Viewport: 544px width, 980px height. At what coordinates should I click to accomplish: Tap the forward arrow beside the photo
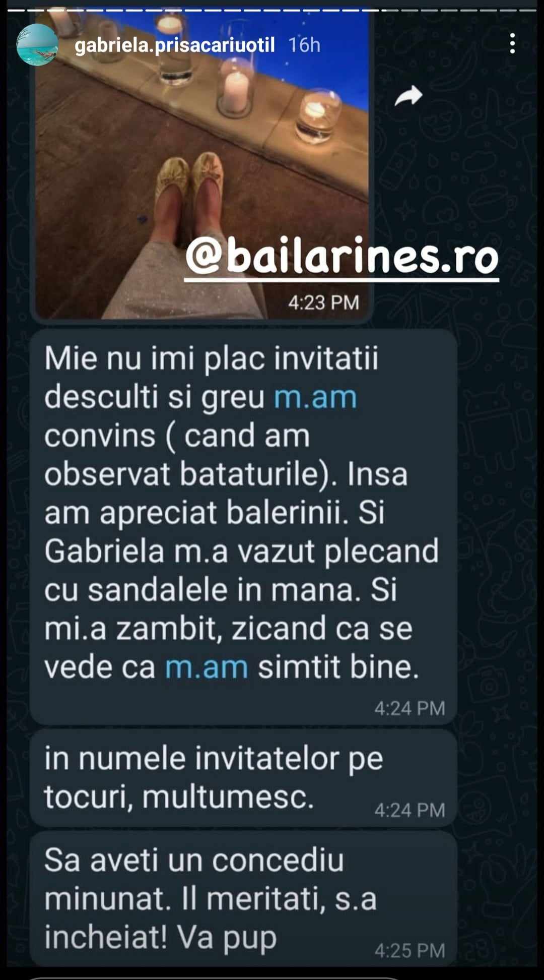pos(408,96)
